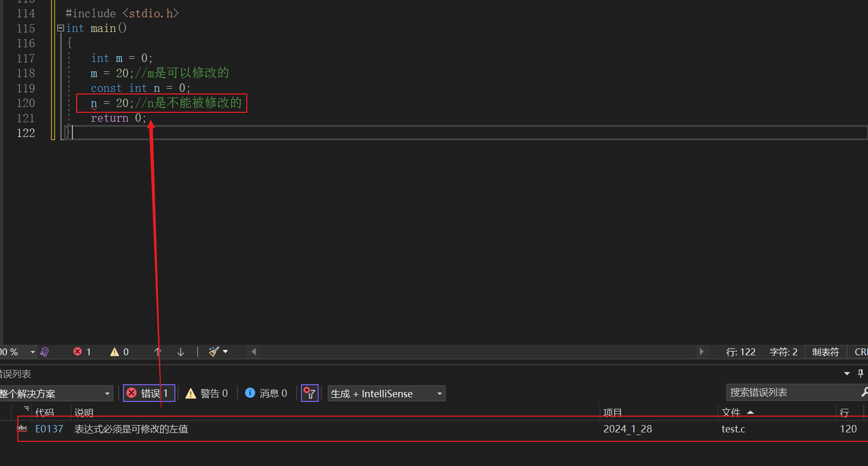Click the comment //m是可以修改的
Screen dimensions: 868x466
pyautogui.click(x=182, y=73)
